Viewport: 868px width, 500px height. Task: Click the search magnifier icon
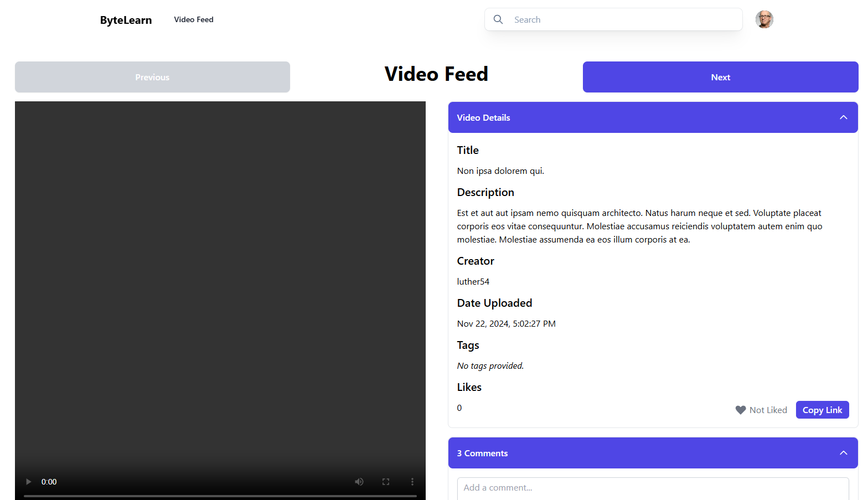click(x=498, y=19)
